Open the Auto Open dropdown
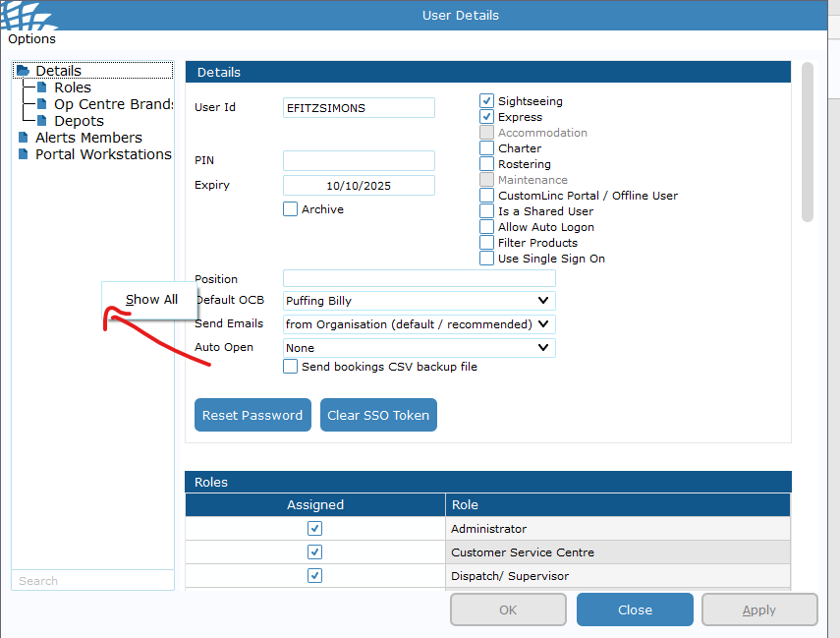The height and width of the screenshot is (638, 840). (543, 348)
